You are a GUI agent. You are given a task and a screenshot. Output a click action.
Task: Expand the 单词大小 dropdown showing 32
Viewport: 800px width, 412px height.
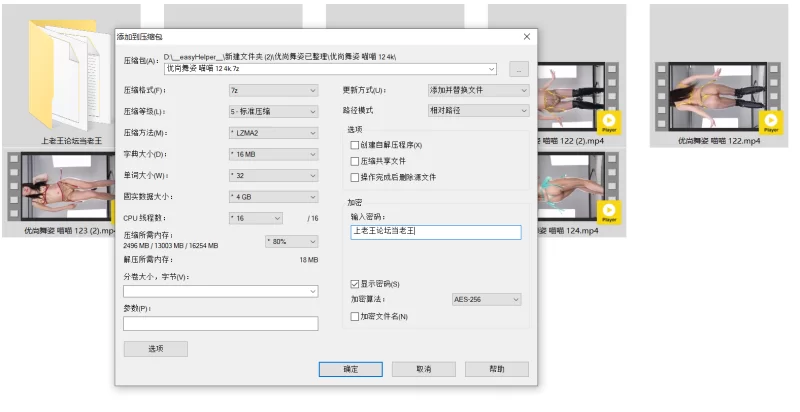(x=273, y=175)
